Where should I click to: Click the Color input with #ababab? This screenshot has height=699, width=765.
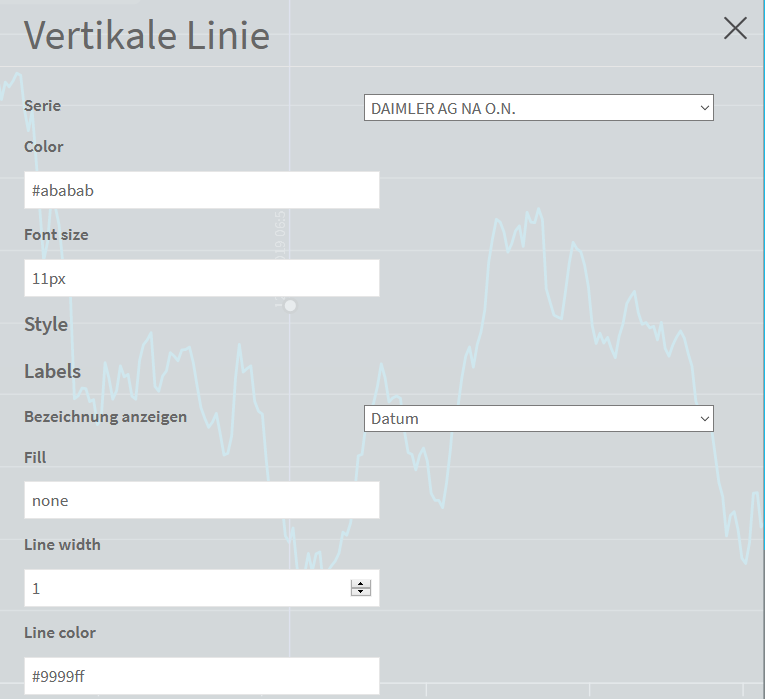[x=201, y=190]
